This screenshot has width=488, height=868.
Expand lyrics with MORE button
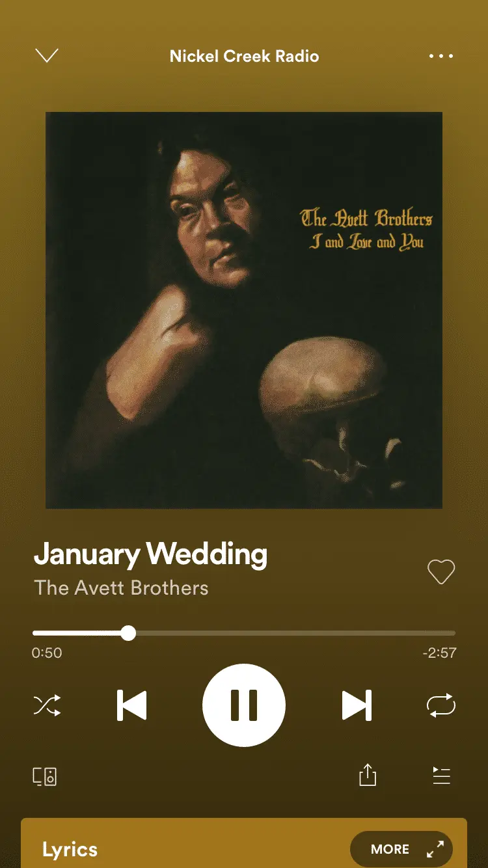pyautogui.click(x=390, y=849)
